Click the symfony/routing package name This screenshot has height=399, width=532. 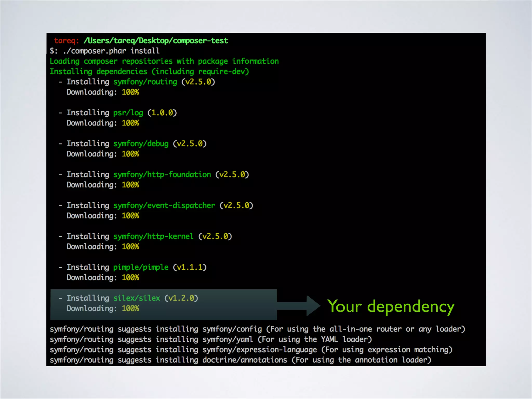(x=145, y=82)
